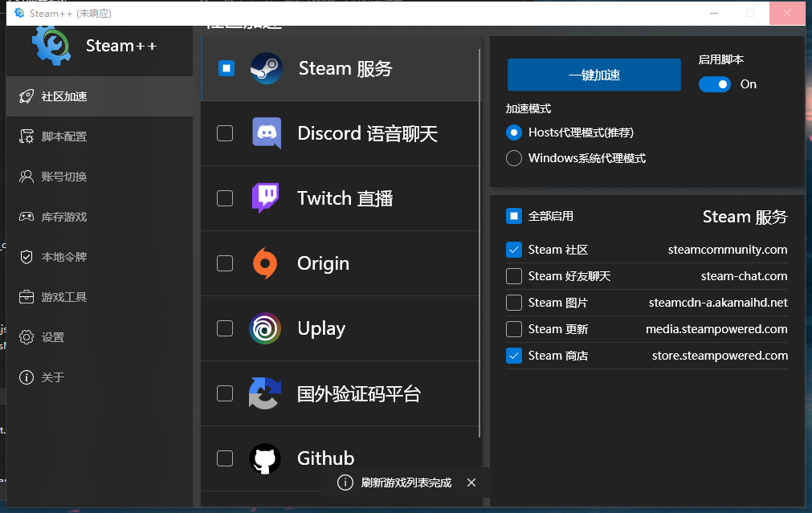Click the Steam++ logo
The height and width of the screenshot is (513, 812).
51,46
